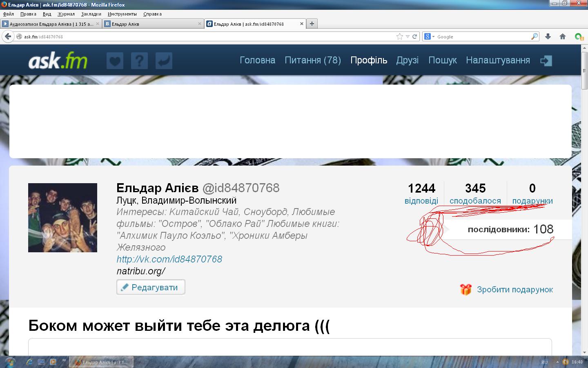Open the question mark icon
This screenshot has height=368, width=588.
[139, 61]
